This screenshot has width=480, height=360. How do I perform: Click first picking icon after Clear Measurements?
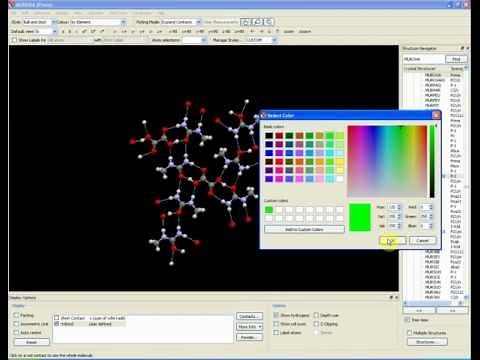pyautogui.click(x=245, y=22)
